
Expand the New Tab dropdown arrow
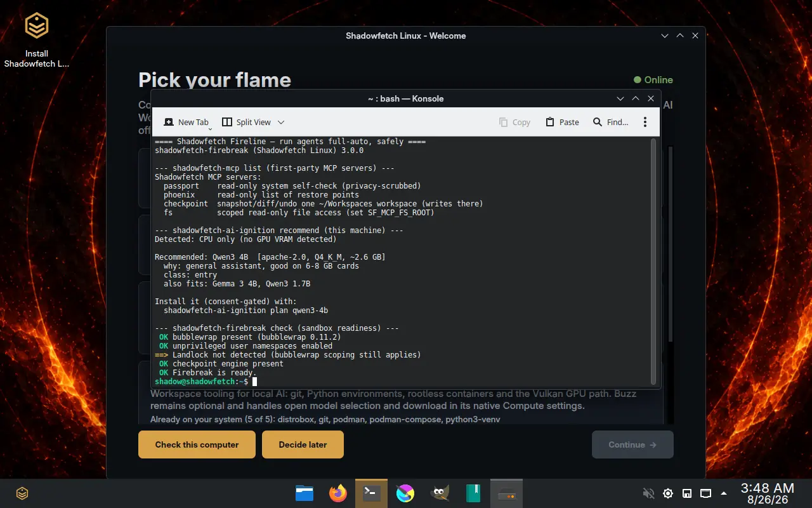[x=210, y=129]
